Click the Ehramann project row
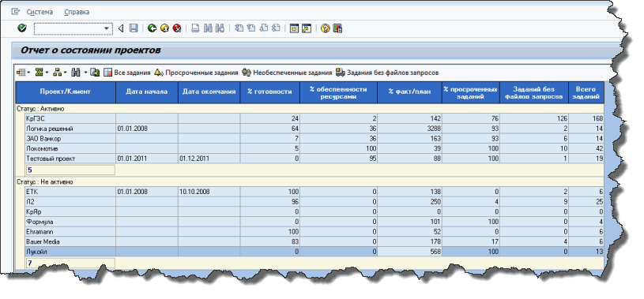 click(314, 232)
